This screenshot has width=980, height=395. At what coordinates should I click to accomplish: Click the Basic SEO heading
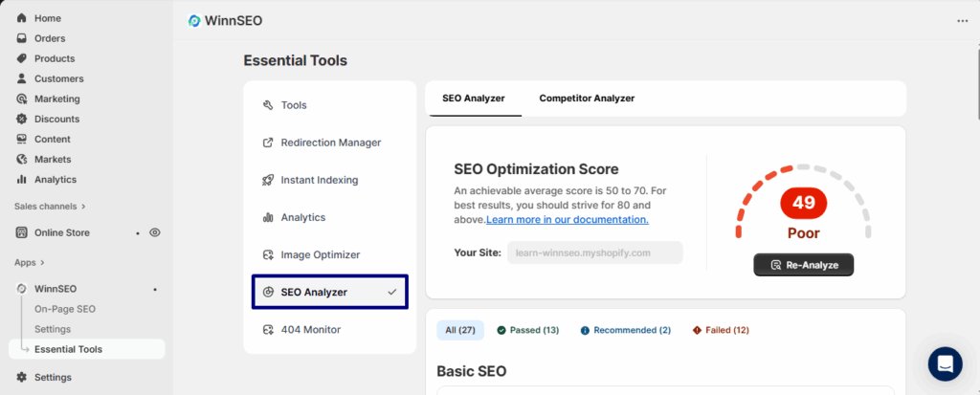(471, 371)
